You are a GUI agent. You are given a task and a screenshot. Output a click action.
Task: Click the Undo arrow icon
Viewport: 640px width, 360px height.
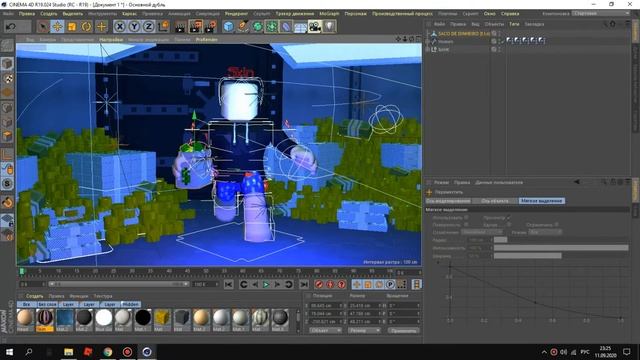(11, 27)
